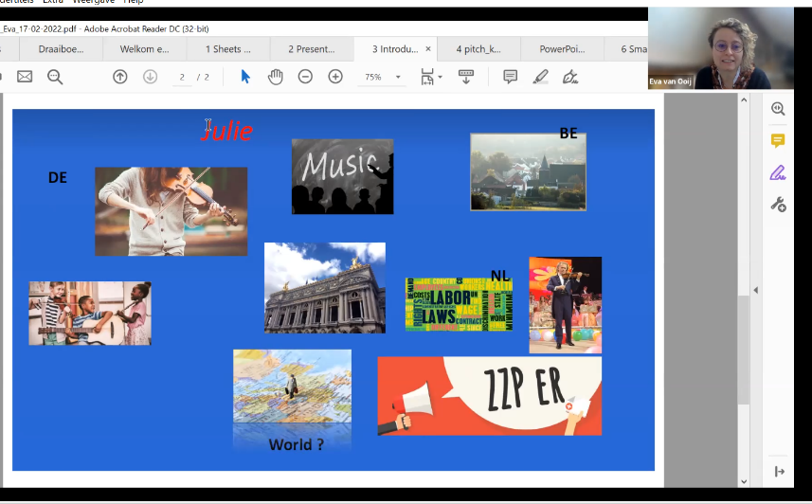Screen dimensions: 812x504
Task: Go to next page arrow
Action: click(151, 77)
